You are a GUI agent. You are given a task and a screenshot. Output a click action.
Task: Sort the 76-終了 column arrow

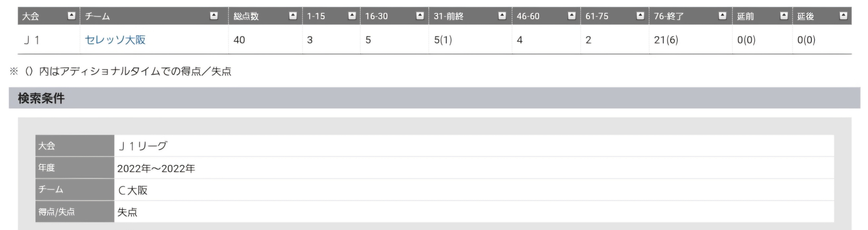coord(723,15)
